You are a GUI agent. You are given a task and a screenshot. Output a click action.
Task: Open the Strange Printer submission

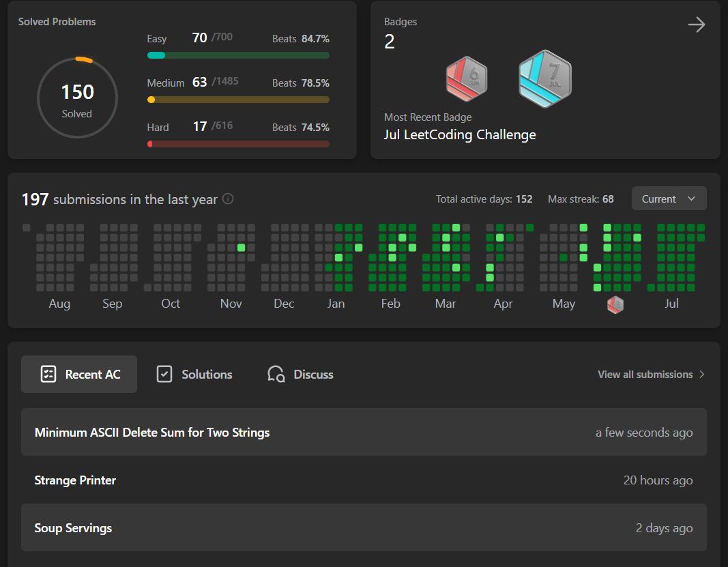(75, 480)
